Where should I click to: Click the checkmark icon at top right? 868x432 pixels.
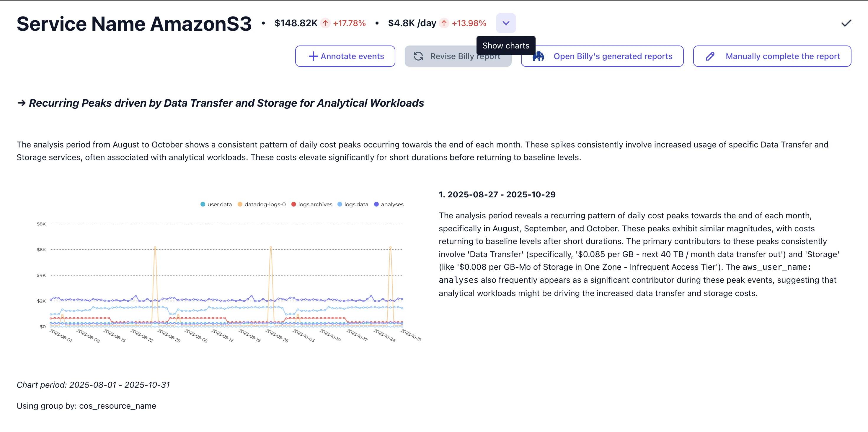(846, 23)
